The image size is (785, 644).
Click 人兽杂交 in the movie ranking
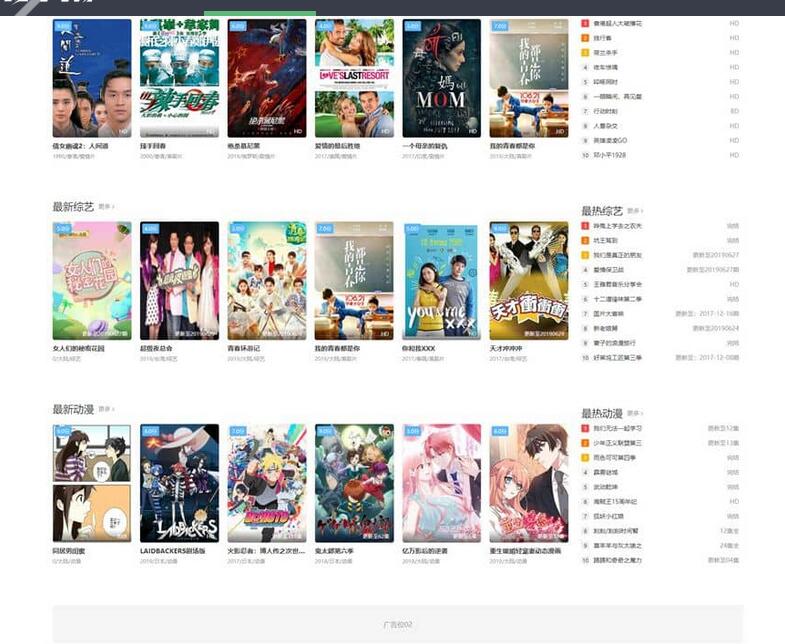pos(606,126)
